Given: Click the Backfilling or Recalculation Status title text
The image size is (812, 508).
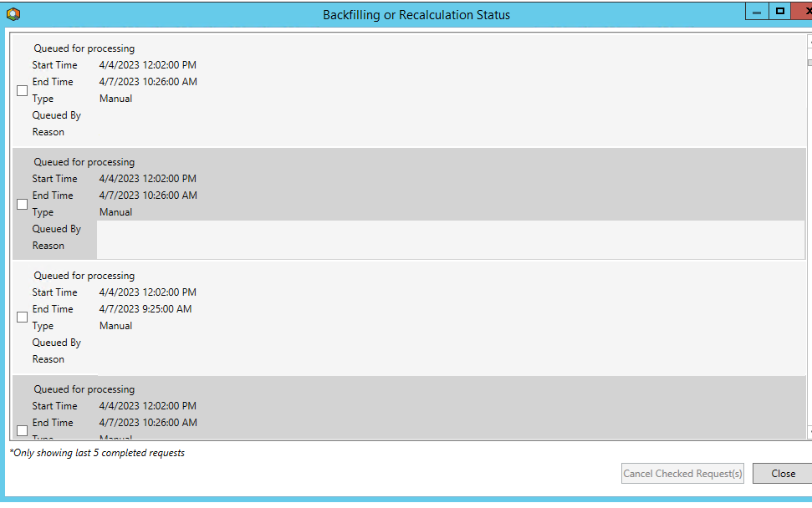Looking at the screenshot, I should (416, 15).
